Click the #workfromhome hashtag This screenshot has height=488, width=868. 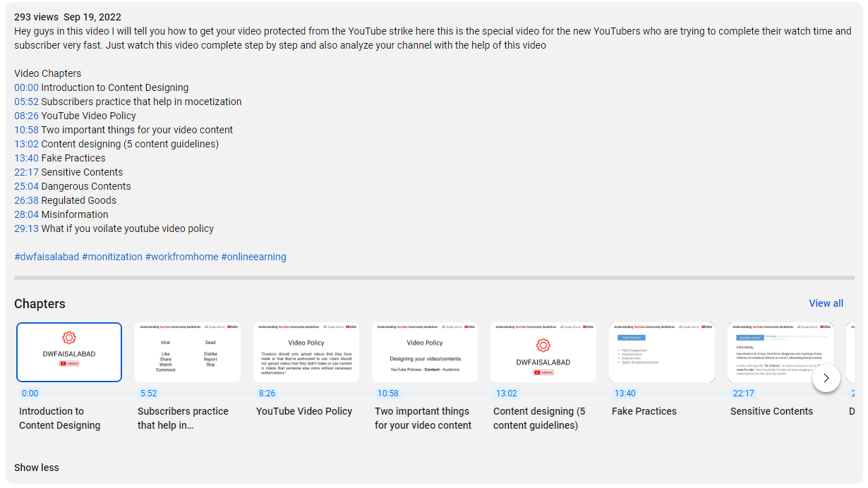coord(182,257)
